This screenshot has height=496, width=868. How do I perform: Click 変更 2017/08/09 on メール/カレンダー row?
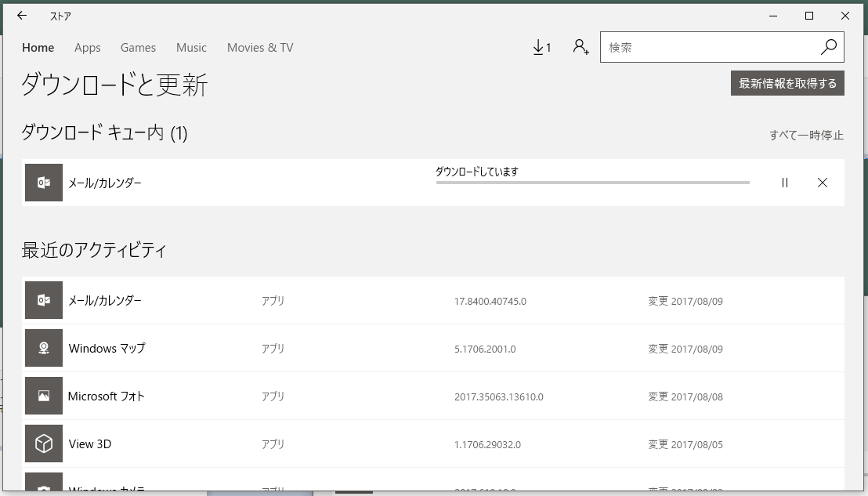[x=685, y=301]
